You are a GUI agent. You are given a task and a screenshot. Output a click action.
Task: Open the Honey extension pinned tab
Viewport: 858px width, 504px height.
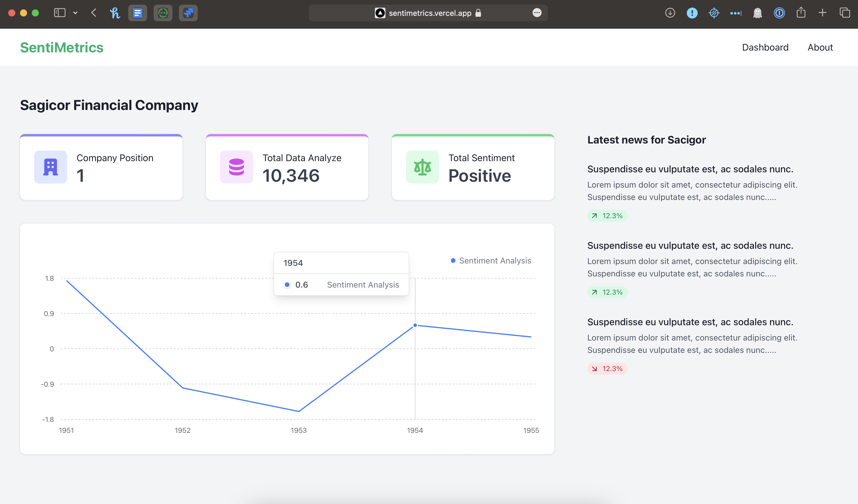pos(115,13)
